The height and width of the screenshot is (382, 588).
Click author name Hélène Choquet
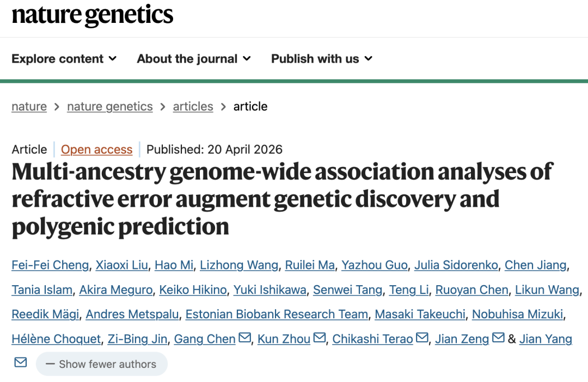56,339
